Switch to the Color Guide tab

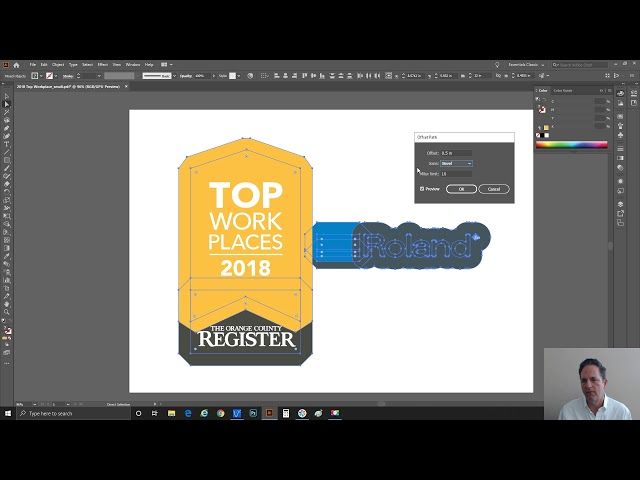pyautogui.click(x=564, y=90)
